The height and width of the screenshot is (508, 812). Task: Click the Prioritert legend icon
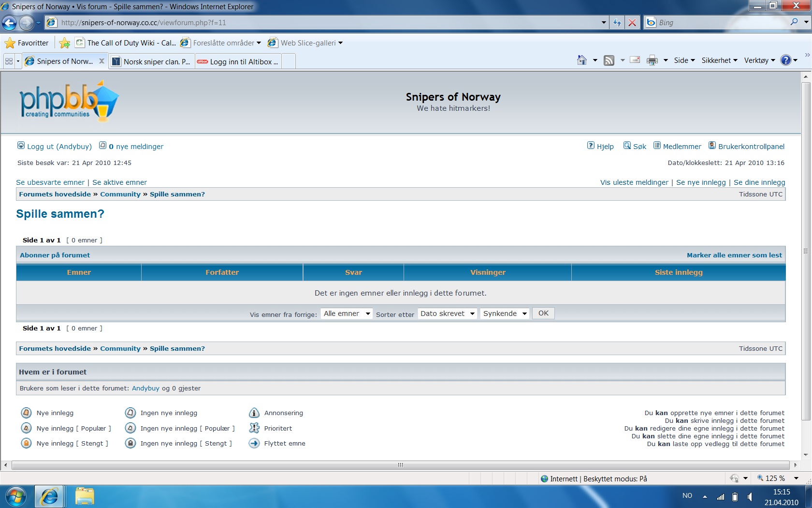(254, 428)
